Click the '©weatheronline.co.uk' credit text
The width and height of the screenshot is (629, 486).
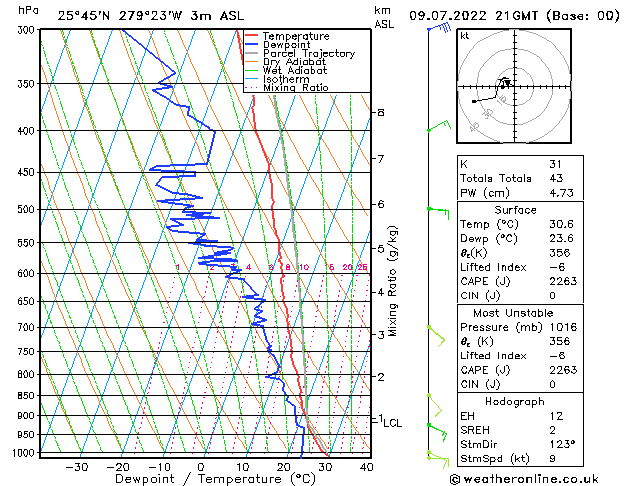524,479
